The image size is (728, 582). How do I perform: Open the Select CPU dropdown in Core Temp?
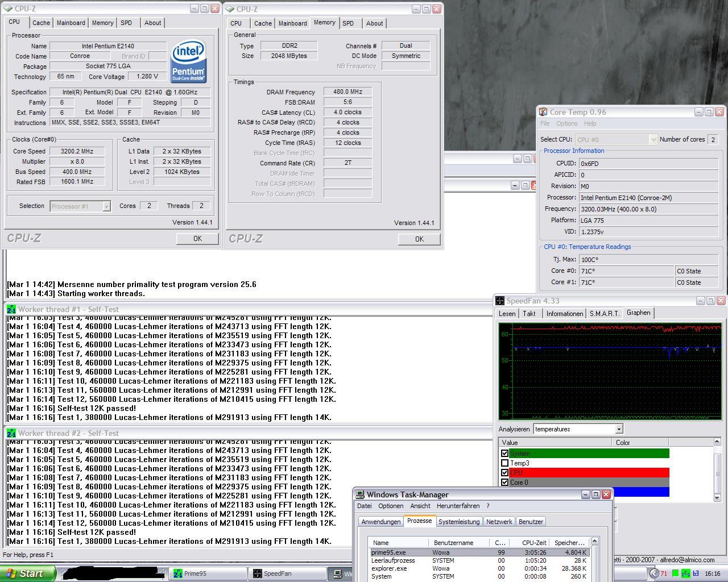coord(653,139)
